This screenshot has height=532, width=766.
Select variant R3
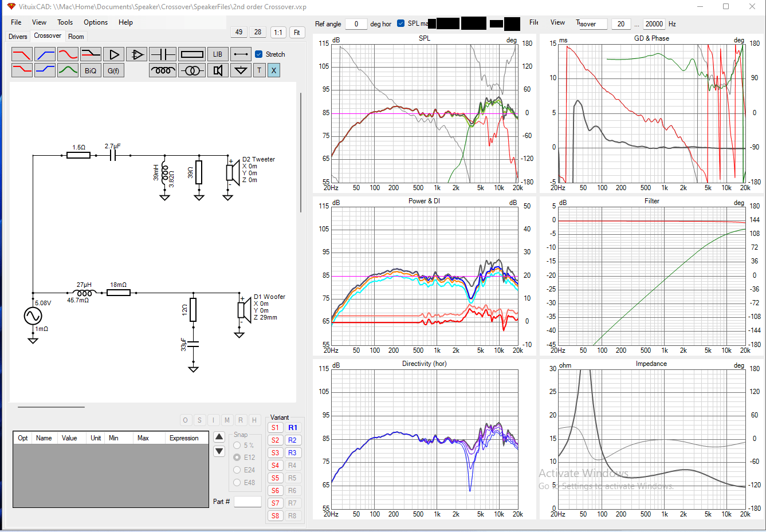tap(292, 453)
